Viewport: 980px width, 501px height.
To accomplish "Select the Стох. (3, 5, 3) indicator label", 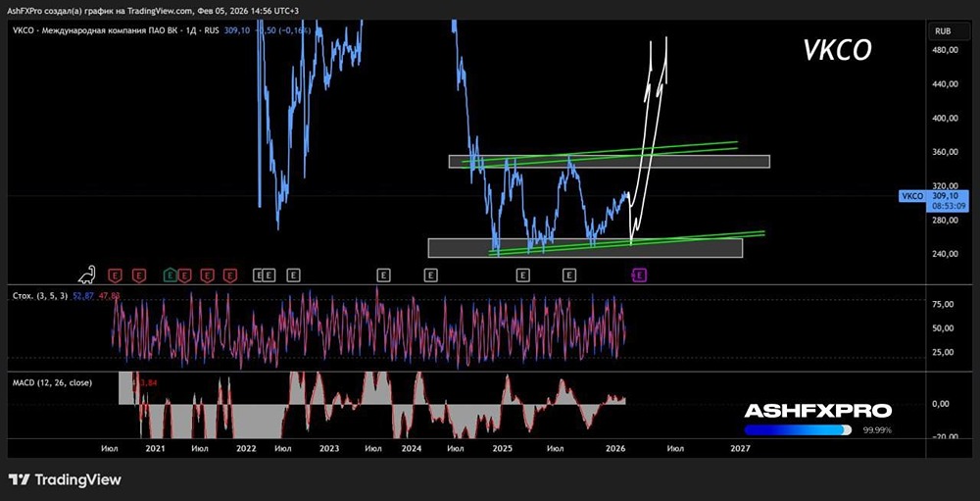I will (x=39, y=296).
